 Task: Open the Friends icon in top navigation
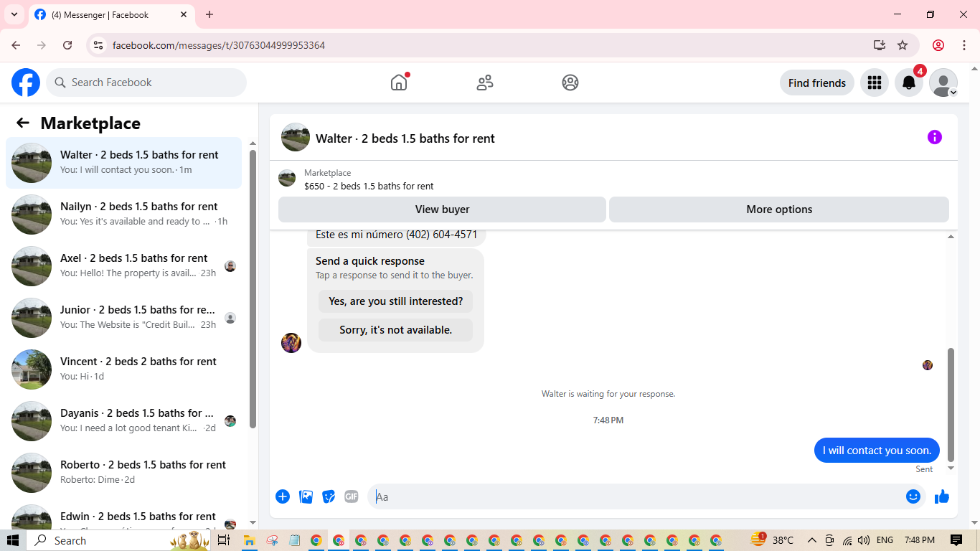tap(485, 83)
